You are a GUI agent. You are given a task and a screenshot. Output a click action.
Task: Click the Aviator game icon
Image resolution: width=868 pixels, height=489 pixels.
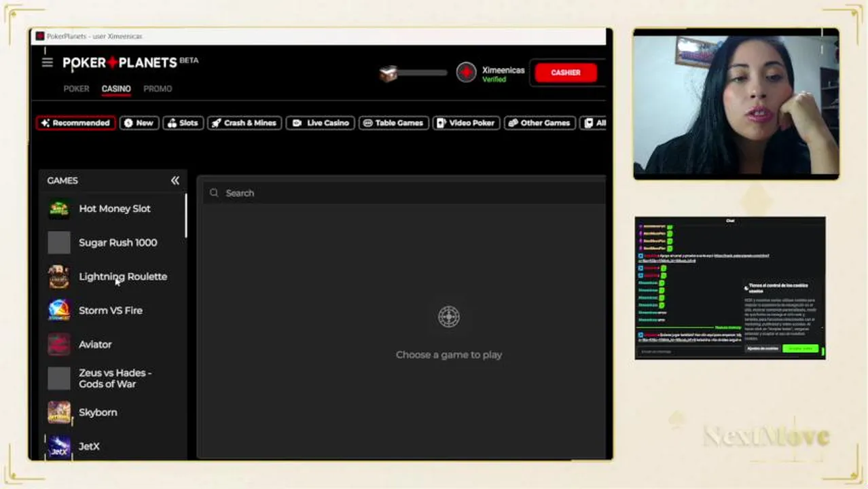[x=59, y=344]
